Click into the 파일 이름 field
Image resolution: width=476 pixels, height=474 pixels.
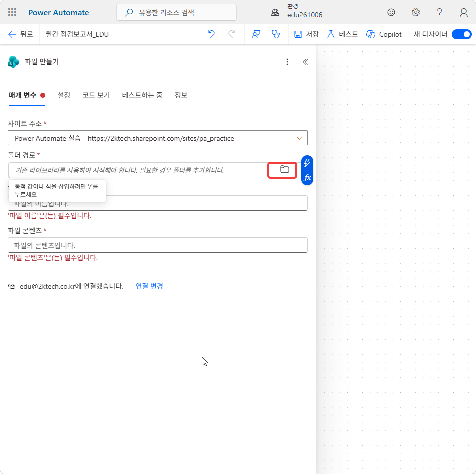157,203
